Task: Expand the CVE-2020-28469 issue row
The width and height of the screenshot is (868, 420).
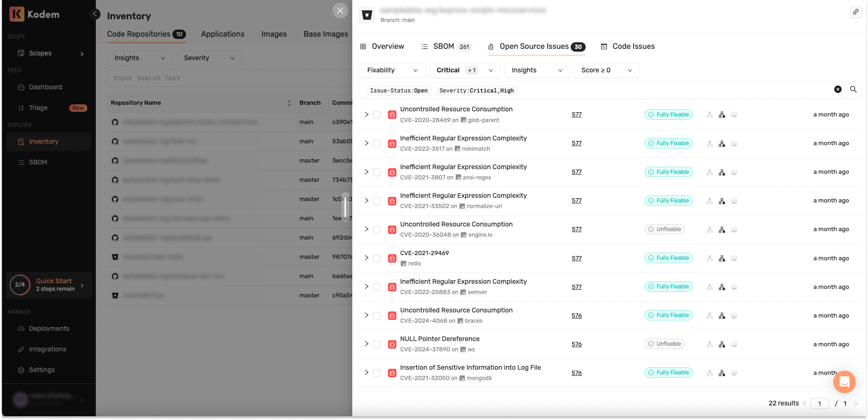Action: (x=366, y=114)
